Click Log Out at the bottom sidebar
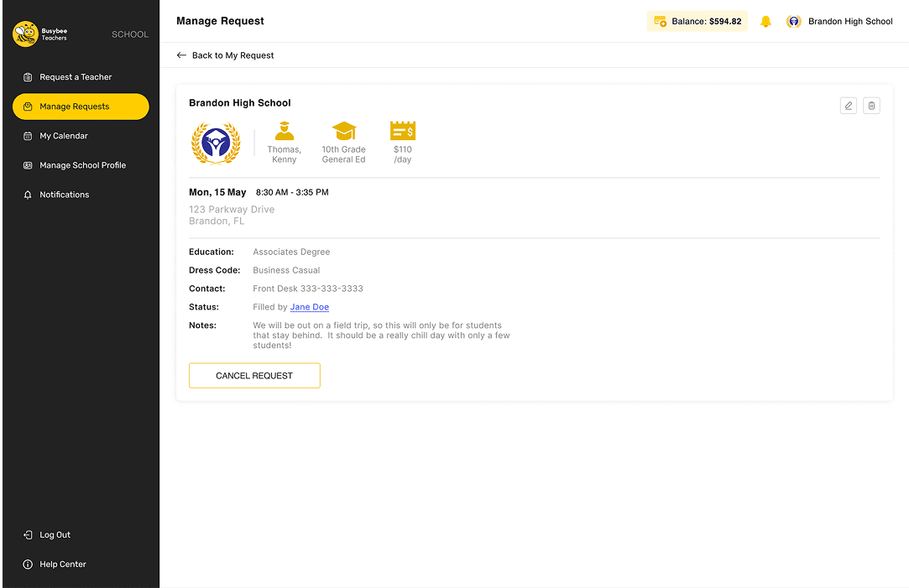The image size is (909, 588). point(48,534)
